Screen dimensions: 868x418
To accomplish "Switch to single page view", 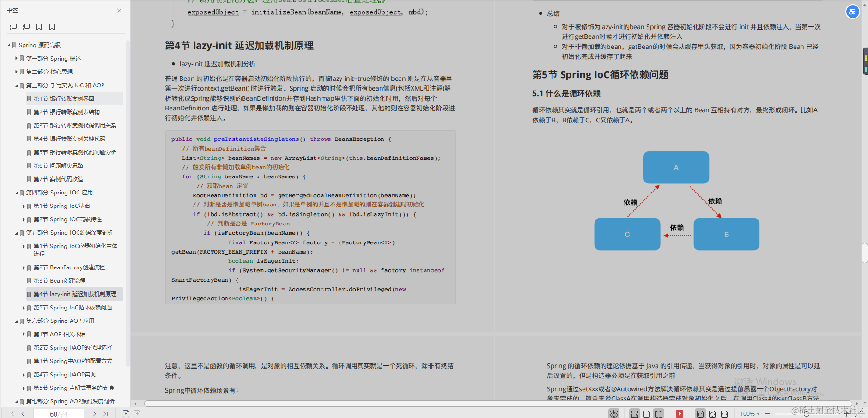I will click(x=647, y=414).
